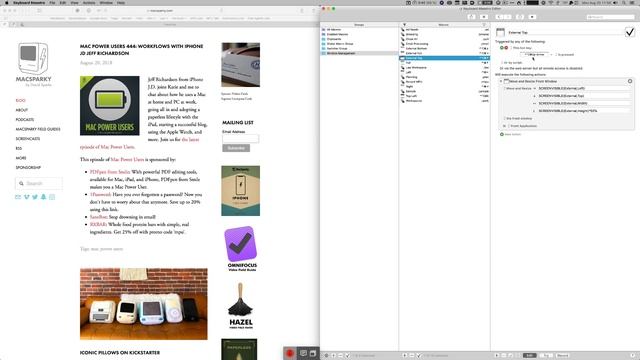Click the MacSparky site Search field

pyautogui.click(x=39, y=184)
